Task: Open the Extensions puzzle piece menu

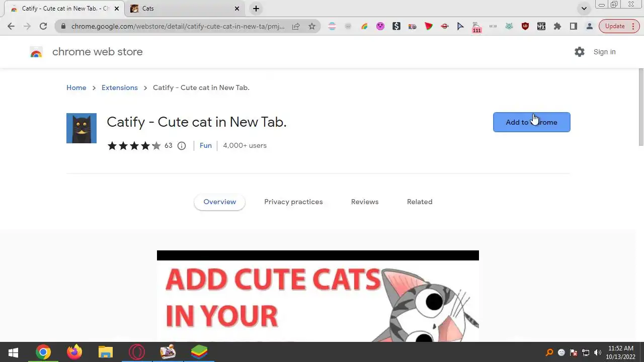Action: (557, 26)
